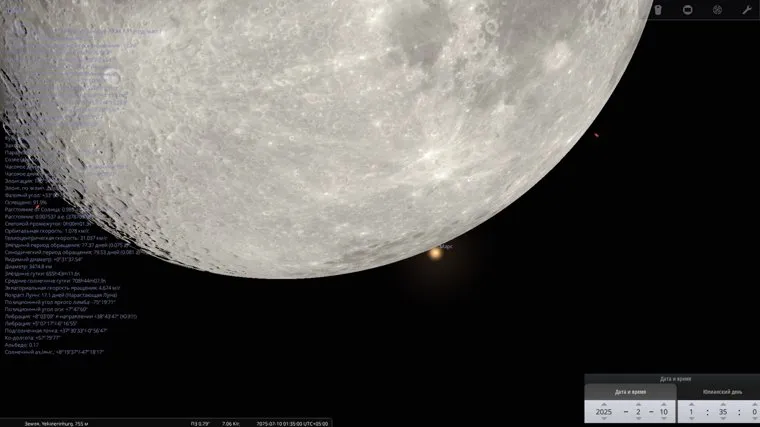Image resolution: width=760 pixels, height=427 pixels.
Task: Switch to the Юлианский день tab
Action: (x=722, y=391)
